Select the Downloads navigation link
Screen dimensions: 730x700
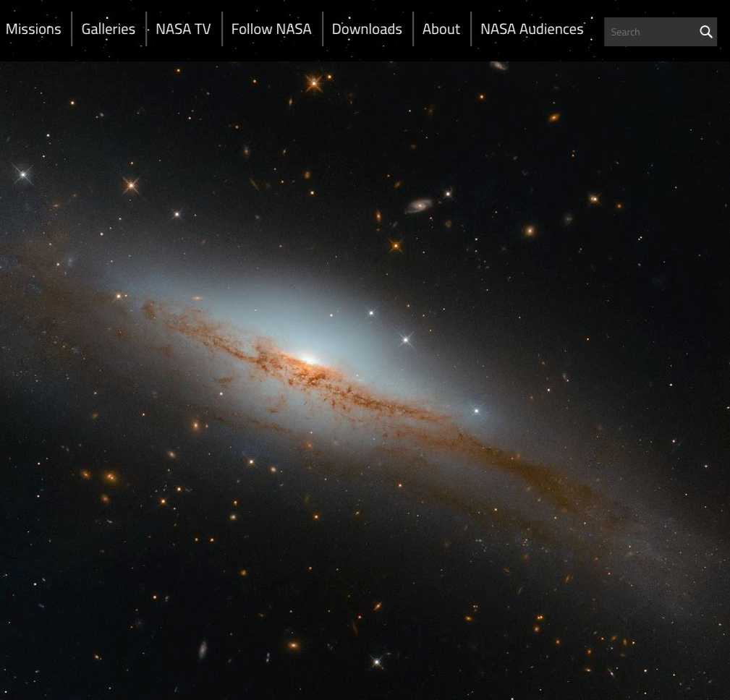(367, 29)
